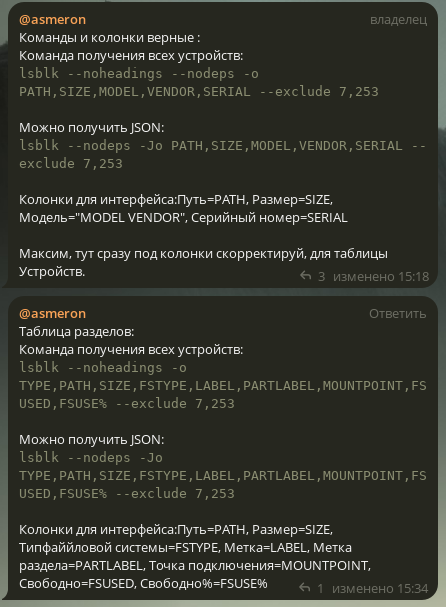Click Можно получить JSON in first message
This screenshot has height=607, width=446.
92,128
